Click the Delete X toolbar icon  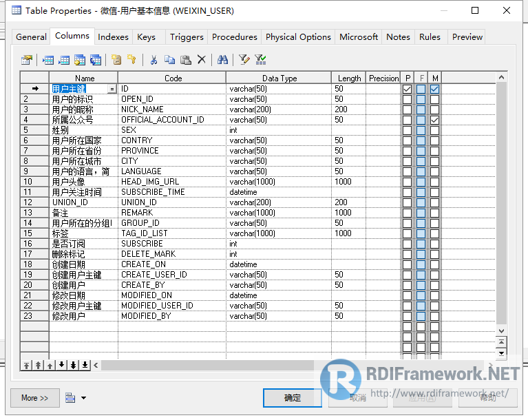point(202,60)
